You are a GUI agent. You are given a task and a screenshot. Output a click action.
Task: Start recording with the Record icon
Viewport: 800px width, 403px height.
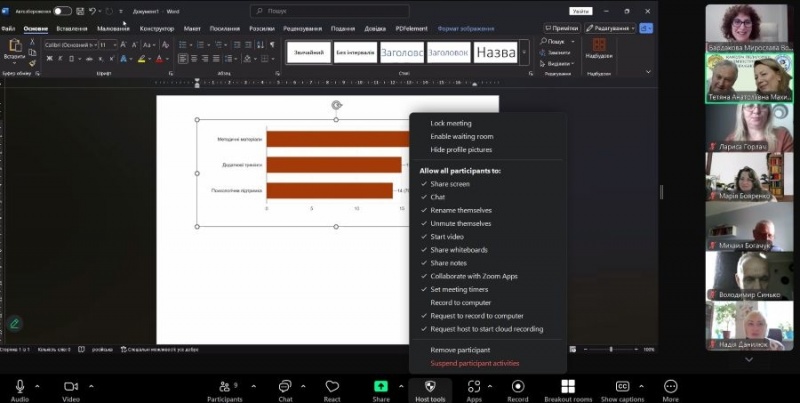517,387
